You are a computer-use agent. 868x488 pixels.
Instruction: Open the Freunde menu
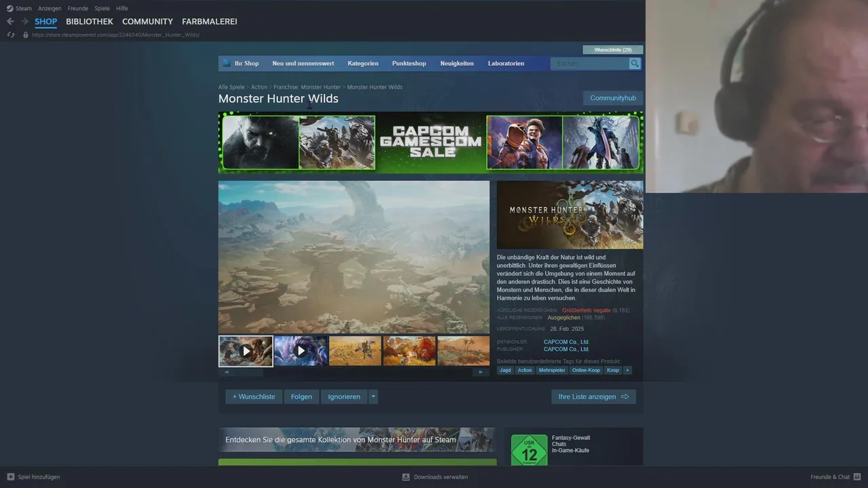coord(78,8)
